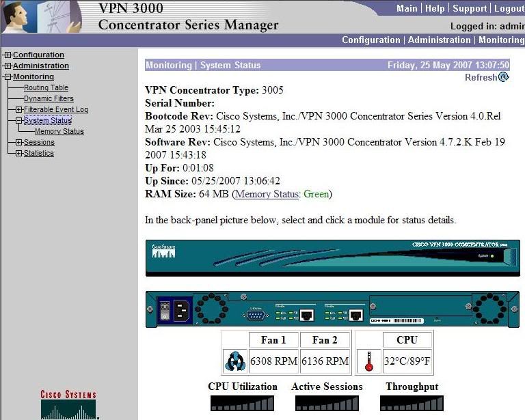Image resolution: width=525 pixels, height=420 pixels.
Task: Go to Monitoring in the purple bar
Action: click(501, 40)
